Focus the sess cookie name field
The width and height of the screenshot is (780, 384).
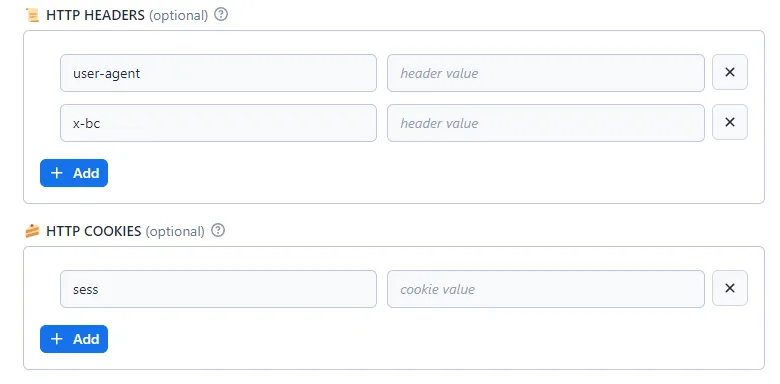pos(218,289)
